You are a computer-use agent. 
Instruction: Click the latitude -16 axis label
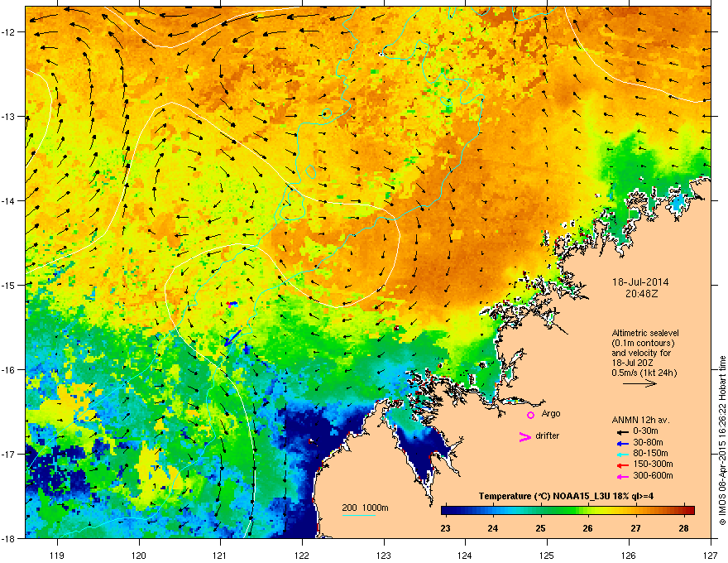tap(8, 369)
